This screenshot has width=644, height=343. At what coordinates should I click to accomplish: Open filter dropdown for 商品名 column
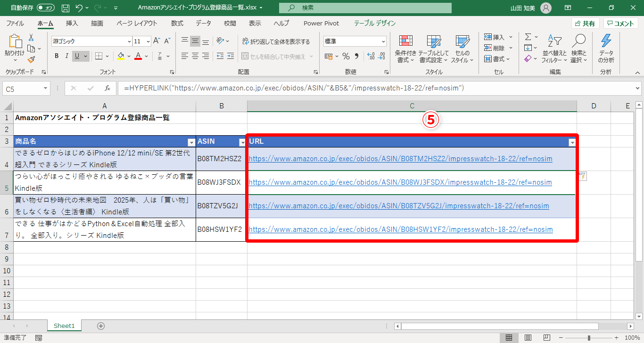pyautogui.click(x=191, y=142)
